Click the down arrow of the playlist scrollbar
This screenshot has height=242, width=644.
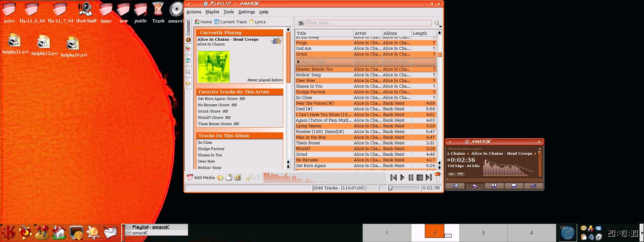click(x=440, y=167)
